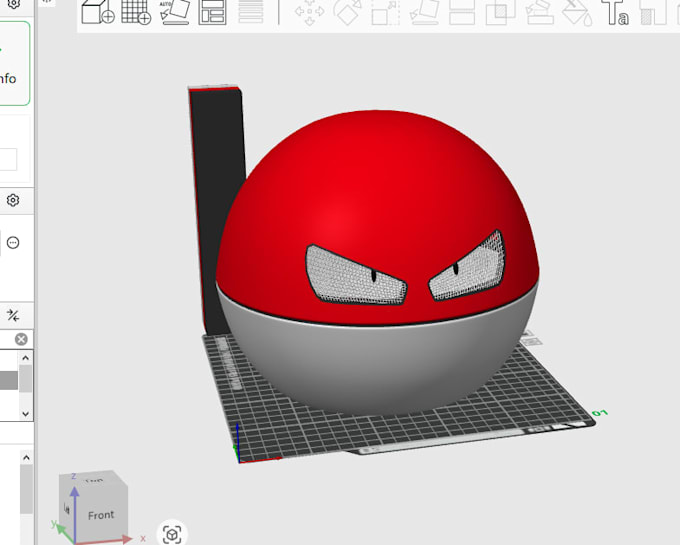The width and height of the screenshot is (680, 545).
Task: Select the Move tool
Action: pyautogui.click(x=309, y=12)
